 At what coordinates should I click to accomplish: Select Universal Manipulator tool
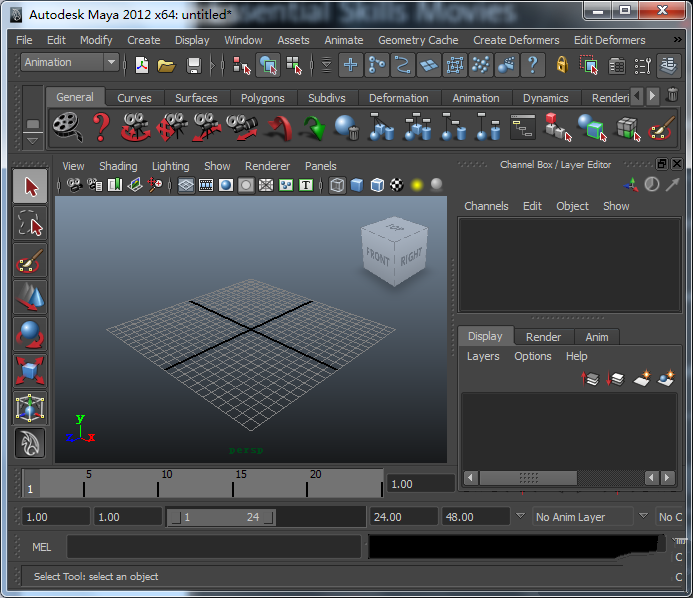coord(30,408)
